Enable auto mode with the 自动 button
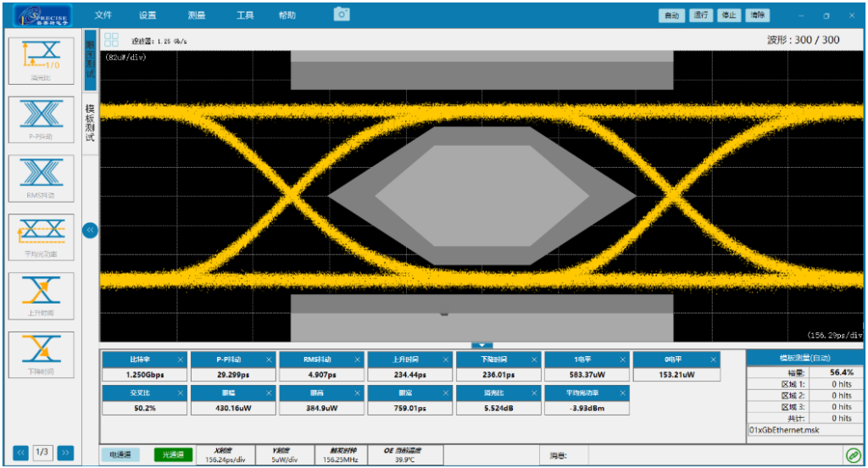Viewport: 868px width, 468px height. 671,15
